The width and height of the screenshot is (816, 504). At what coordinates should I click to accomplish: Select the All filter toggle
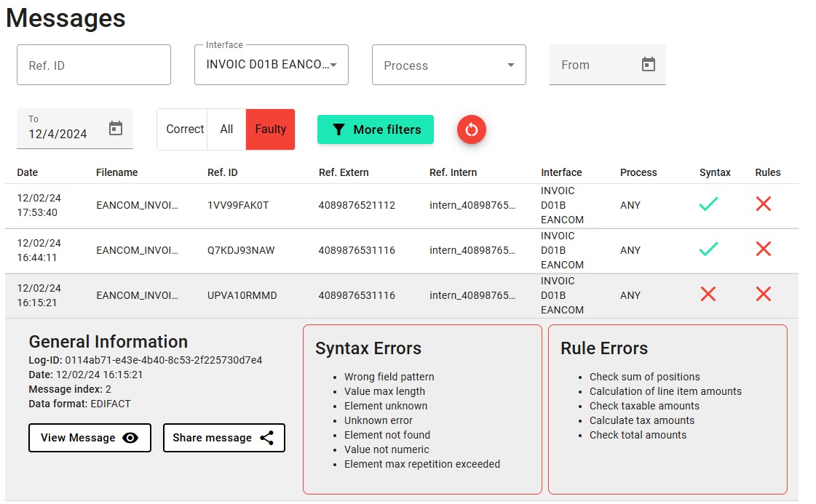(x=226, y=129)
